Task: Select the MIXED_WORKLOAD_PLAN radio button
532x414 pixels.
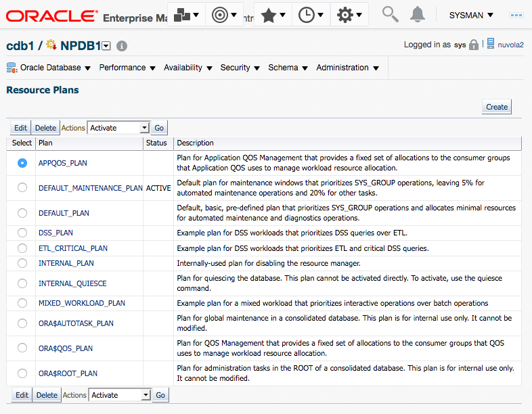Action: pos(22,303)
